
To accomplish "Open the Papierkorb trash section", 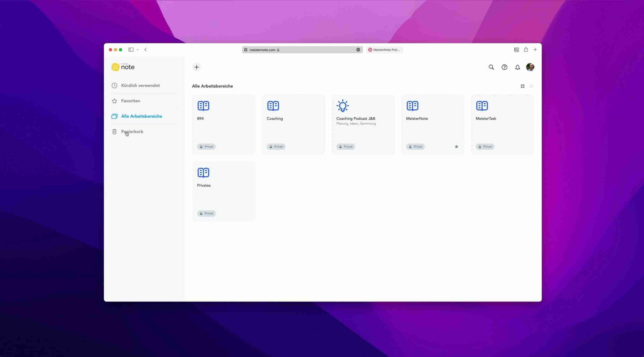I will point(132,132).
